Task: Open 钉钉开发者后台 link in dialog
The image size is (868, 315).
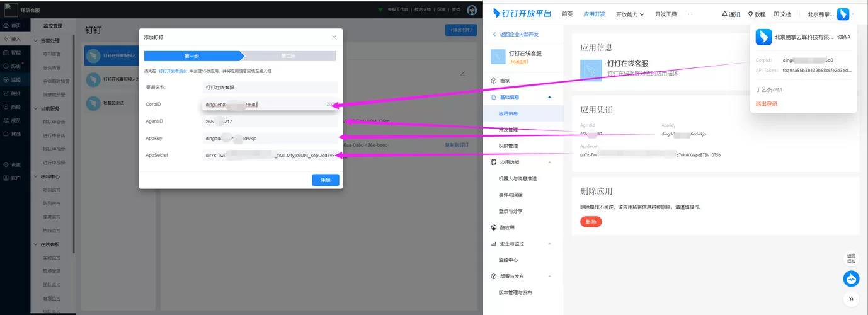Action: coord(173,72)
